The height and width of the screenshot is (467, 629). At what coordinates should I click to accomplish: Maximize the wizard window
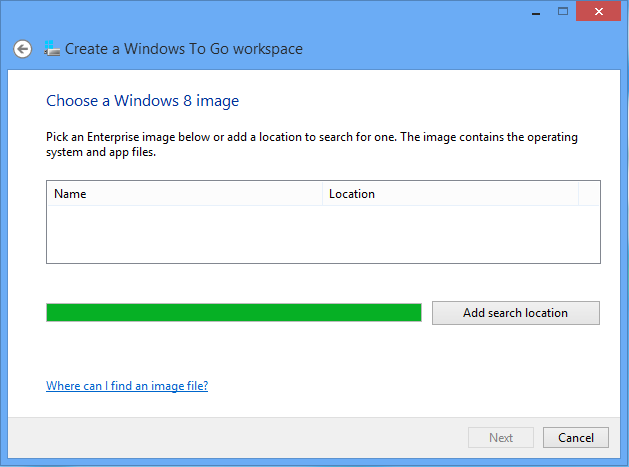563,11
